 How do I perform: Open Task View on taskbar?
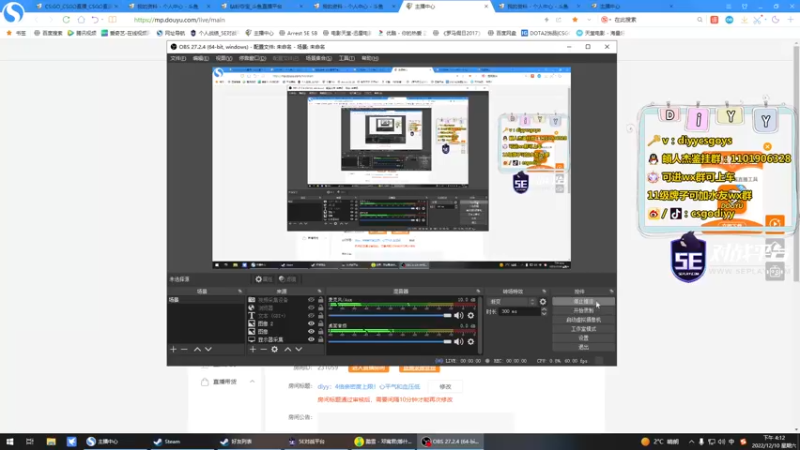30,441
